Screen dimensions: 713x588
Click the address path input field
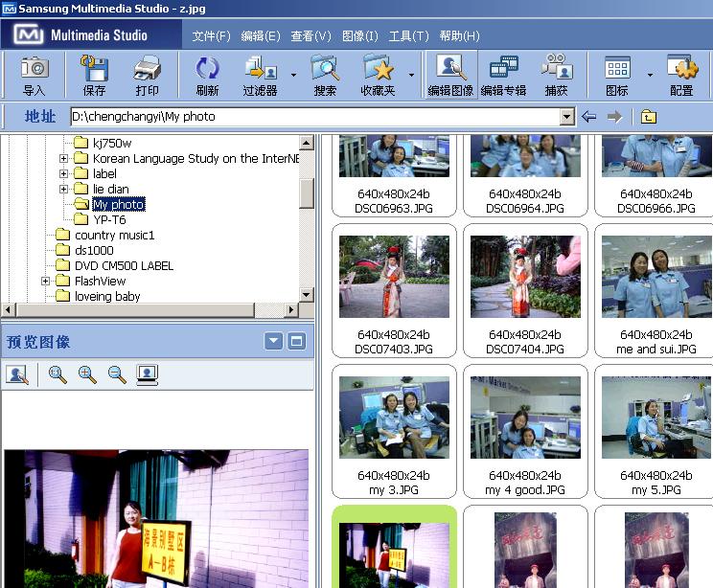(x=315, y=117)
